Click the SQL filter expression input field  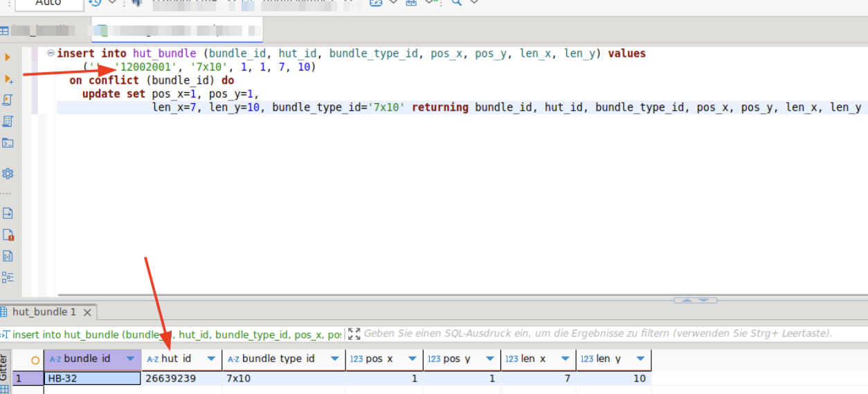[595, 334]
